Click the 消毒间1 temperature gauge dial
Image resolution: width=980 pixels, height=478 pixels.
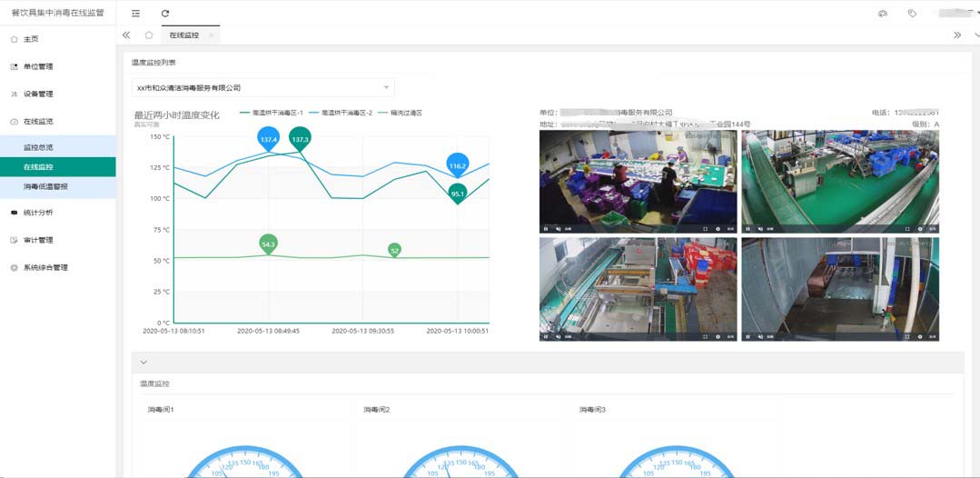tap(245, 462)
